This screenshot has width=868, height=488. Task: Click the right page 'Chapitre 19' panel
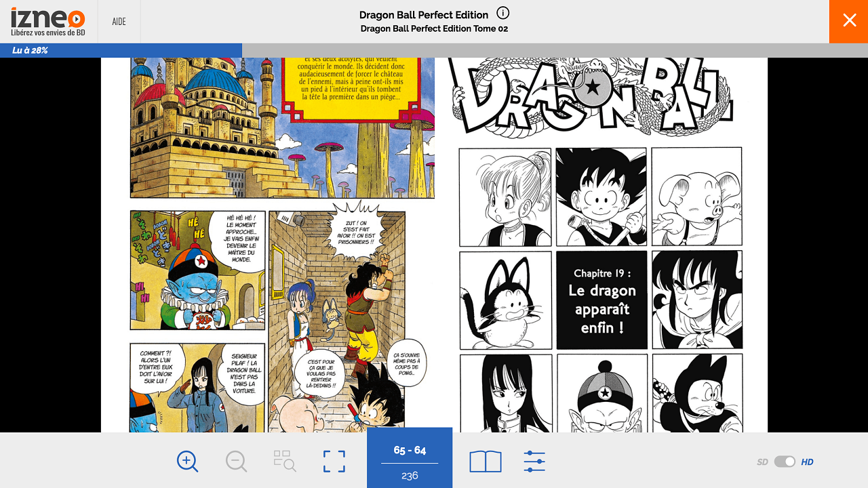(x=602, y=300)
